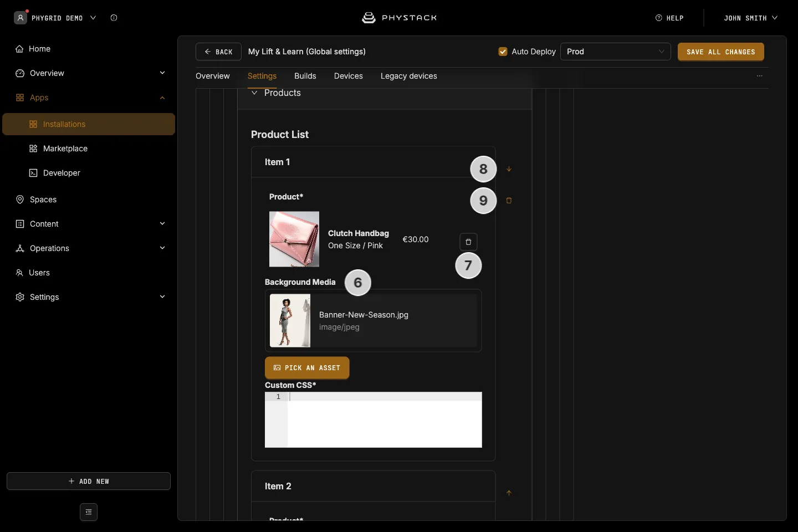Click the info icon beside Phygrid Demo
This screenshot has height=532, width=798.
tap(114, 18)
